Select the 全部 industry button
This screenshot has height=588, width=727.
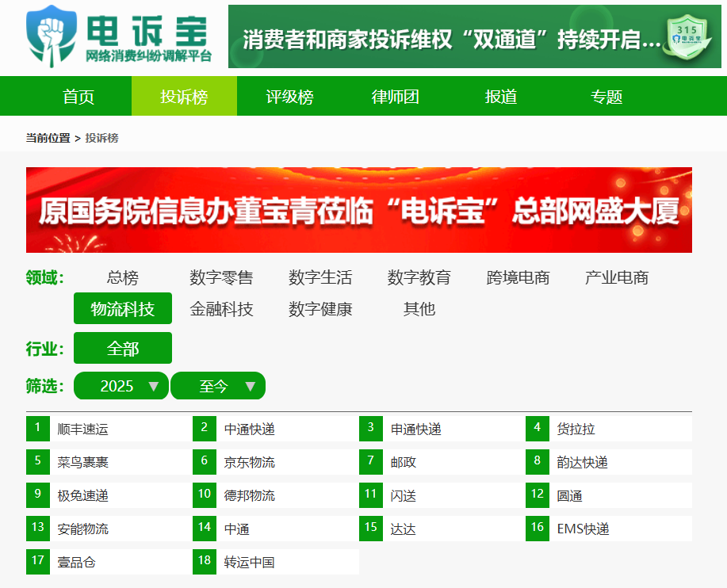122,349
